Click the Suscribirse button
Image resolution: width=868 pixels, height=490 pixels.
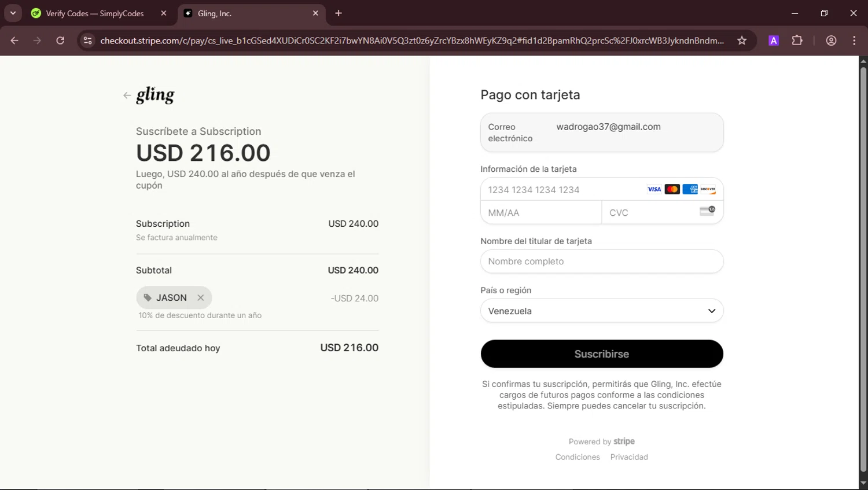602,353
